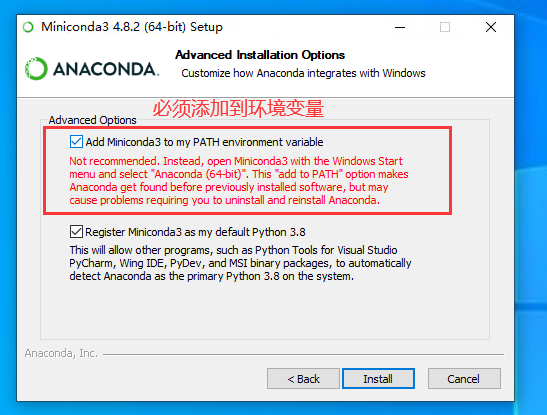This screenshot has width=547, height=415.
Task: Click the Miniconda3 title bar icon
Action: pos(28,27)
